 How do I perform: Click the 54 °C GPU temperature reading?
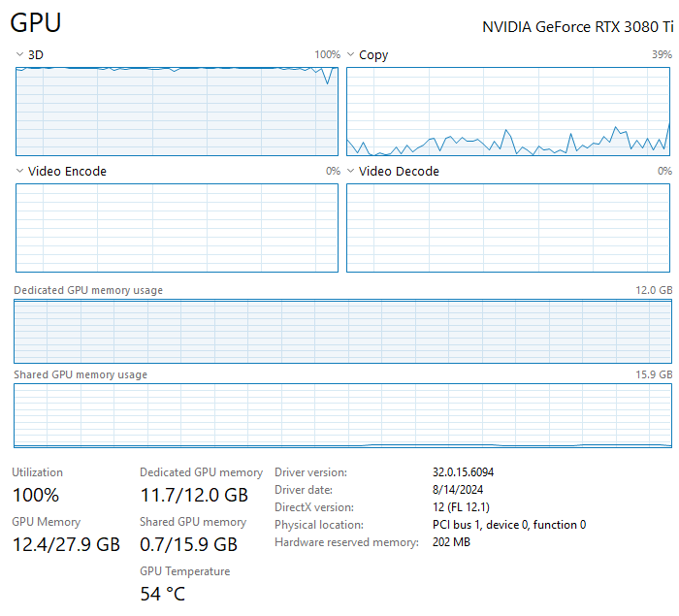click(162, 594)
